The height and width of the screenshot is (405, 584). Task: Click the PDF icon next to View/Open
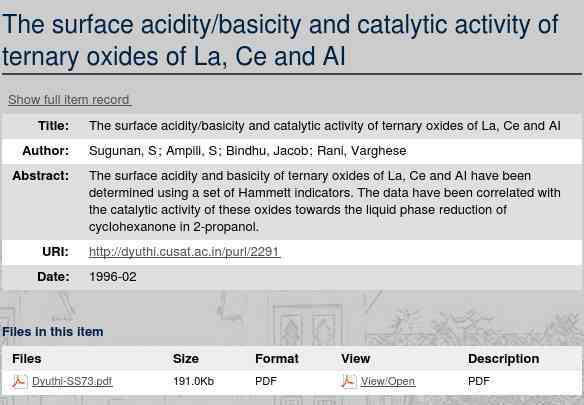coord(349,382)
